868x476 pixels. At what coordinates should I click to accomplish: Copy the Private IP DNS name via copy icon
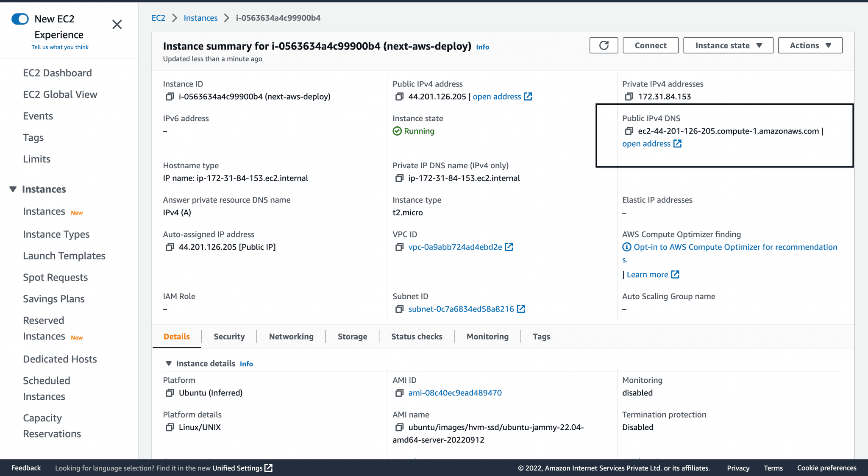click(399, 178)
